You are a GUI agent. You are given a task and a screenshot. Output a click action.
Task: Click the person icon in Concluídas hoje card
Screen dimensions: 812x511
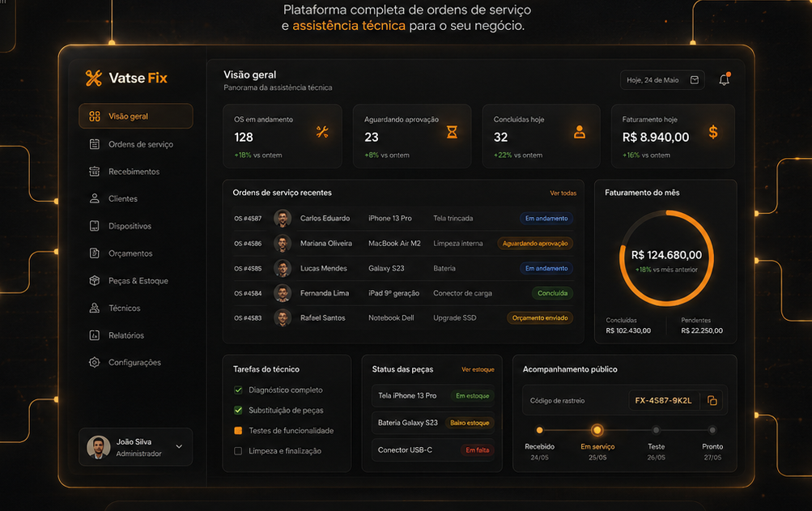click(580, 132)
